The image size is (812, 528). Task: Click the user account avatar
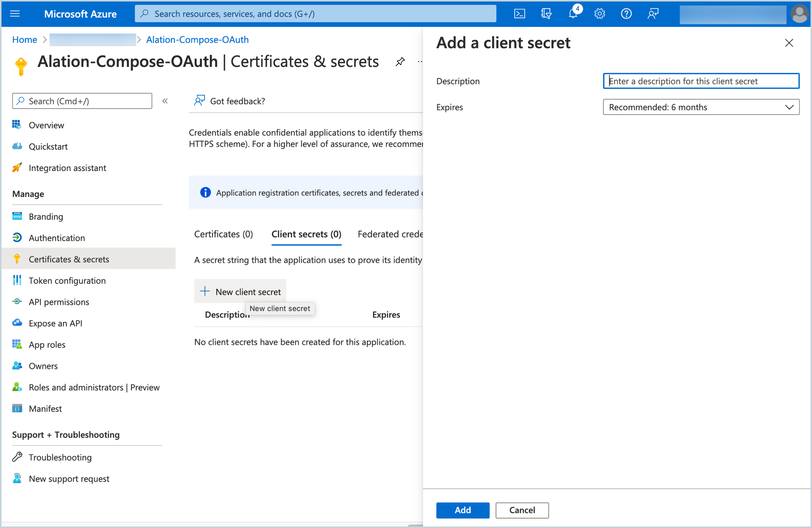799,14
